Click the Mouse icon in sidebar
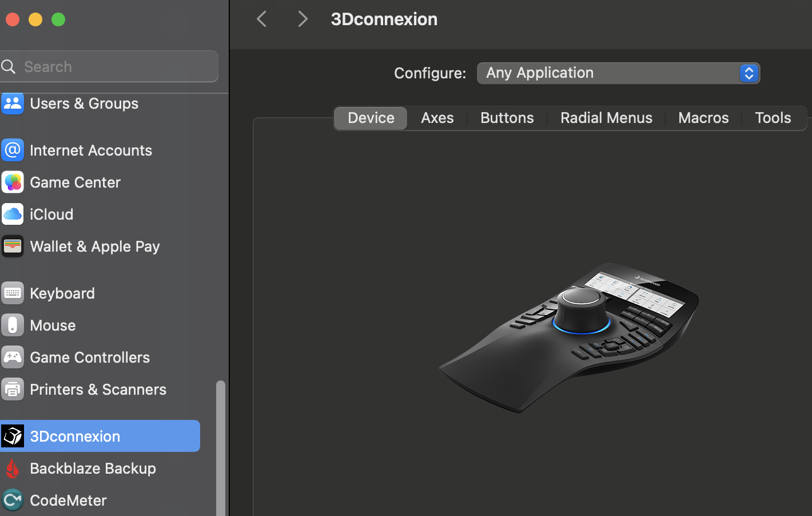Screen dimensions: 812x516 [13, 326]
